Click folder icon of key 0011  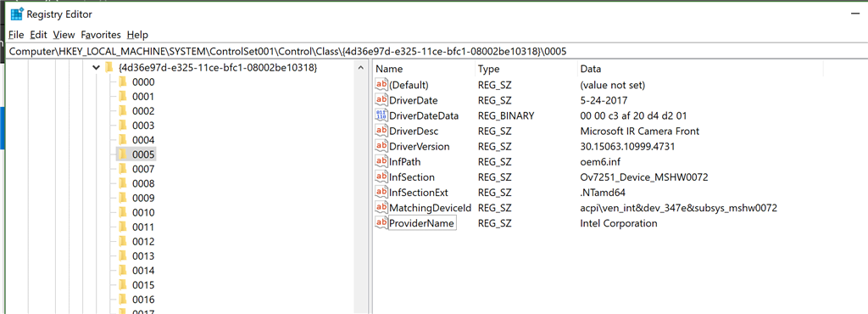(123, 227)
